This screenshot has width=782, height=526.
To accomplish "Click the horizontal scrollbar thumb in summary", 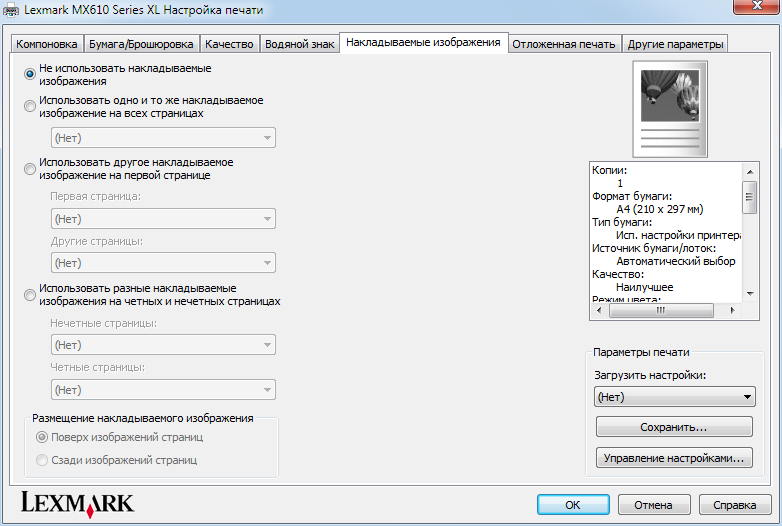I will coord(661,310).
